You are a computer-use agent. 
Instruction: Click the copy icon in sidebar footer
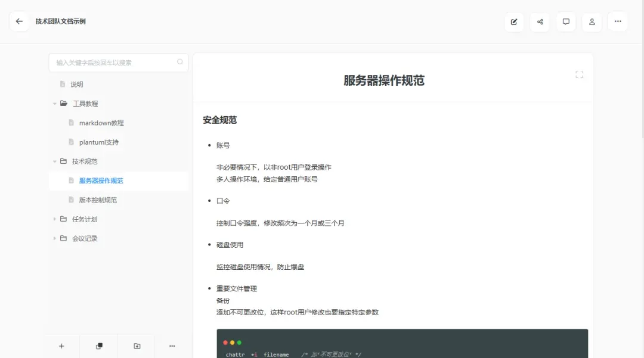click(100, 346)
